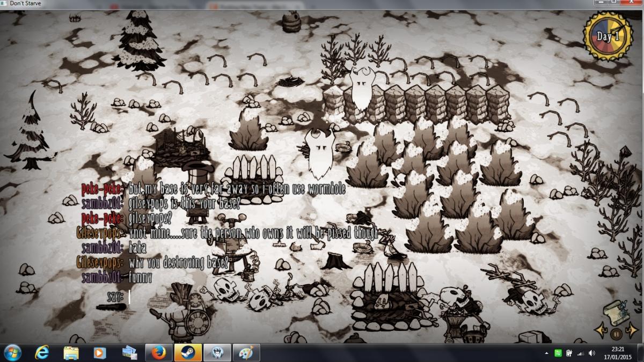Open the volume speaker icon in tray
This screenshot has height=362, width=644.
(x=592, y=353)
